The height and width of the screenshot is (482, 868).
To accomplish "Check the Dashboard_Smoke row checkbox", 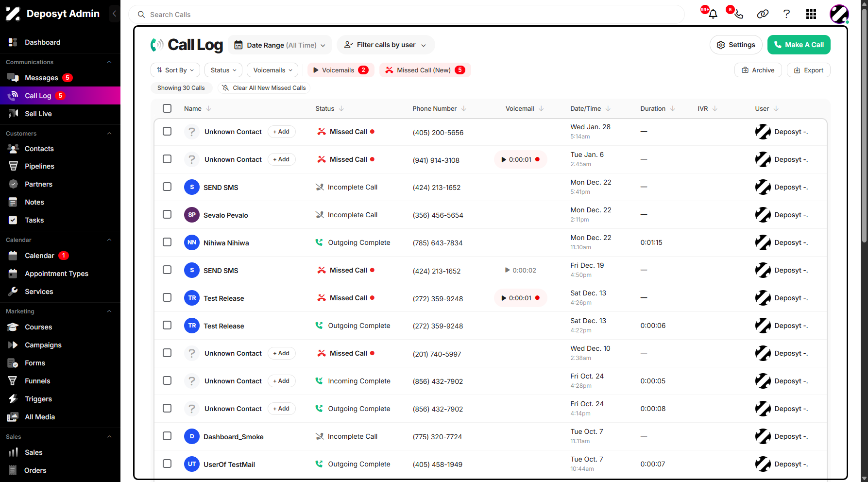I will (x=167, y=436).
